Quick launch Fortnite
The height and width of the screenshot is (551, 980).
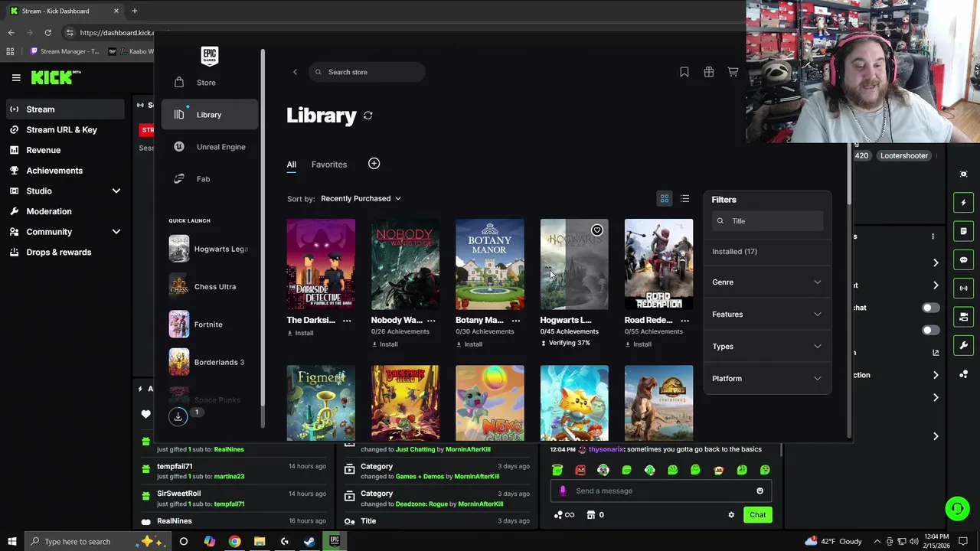click(x=209, y=324)
